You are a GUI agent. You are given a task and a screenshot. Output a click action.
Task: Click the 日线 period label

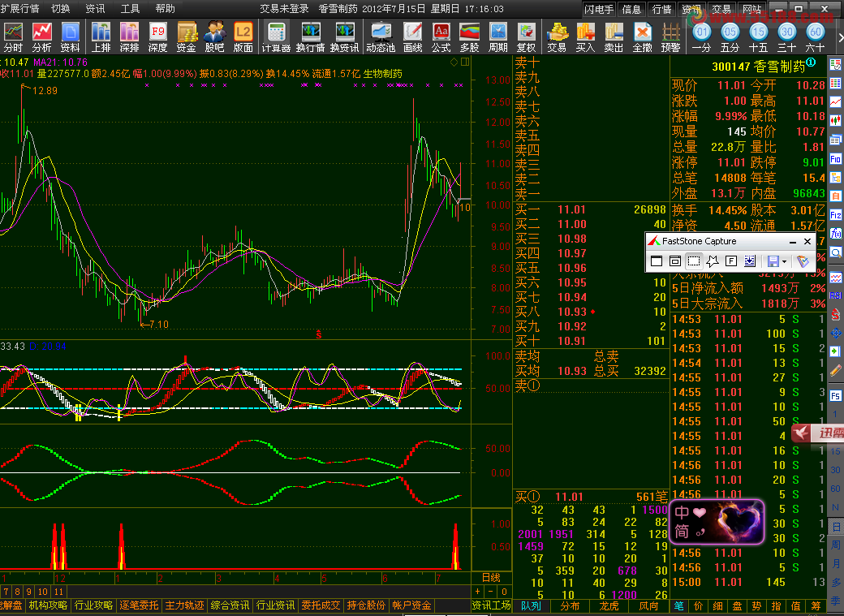tap(491, 577)
